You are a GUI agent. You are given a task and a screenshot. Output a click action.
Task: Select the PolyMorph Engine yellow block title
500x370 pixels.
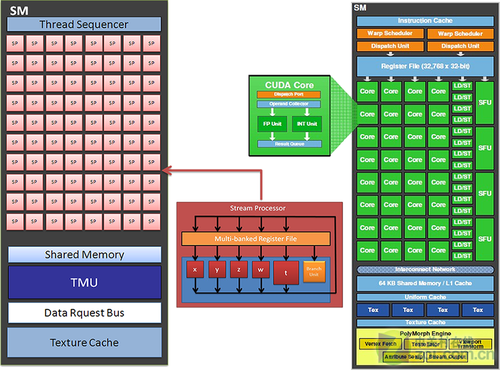pos(425,333)
